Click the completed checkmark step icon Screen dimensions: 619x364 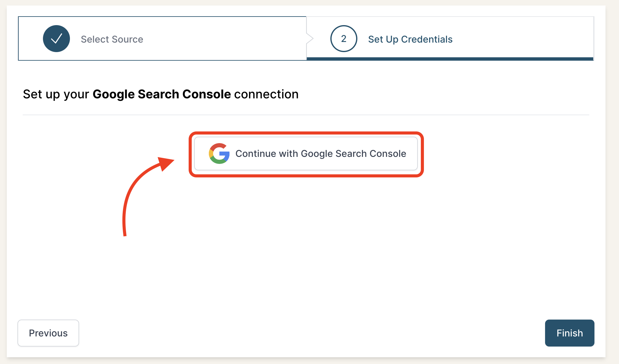(56, 39)
